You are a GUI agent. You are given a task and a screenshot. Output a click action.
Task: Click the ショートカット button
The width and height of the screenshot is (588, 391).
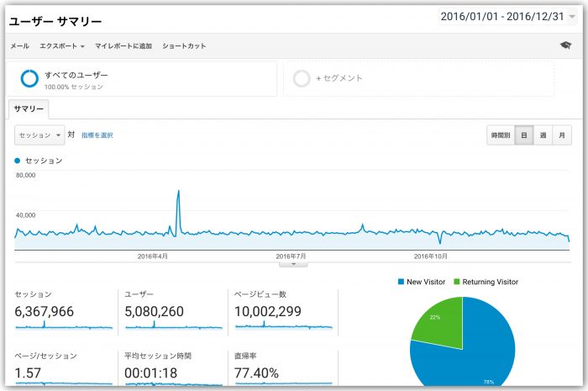184,45
